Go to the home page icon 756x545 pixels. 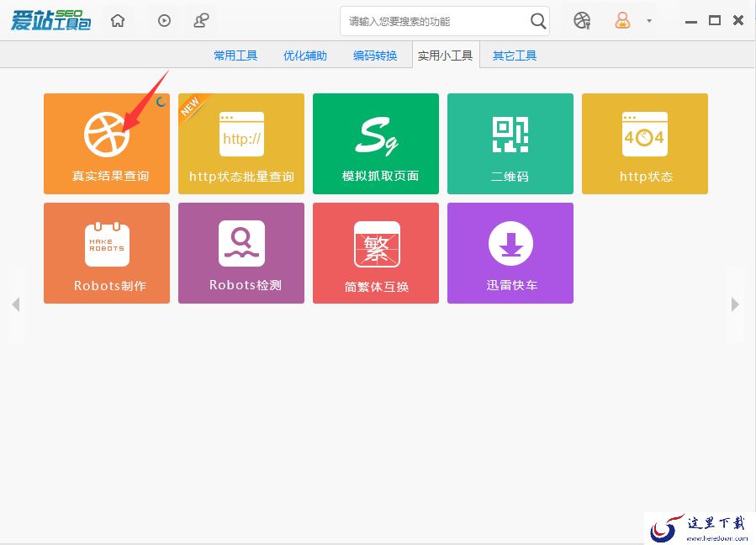coord(118,21)
